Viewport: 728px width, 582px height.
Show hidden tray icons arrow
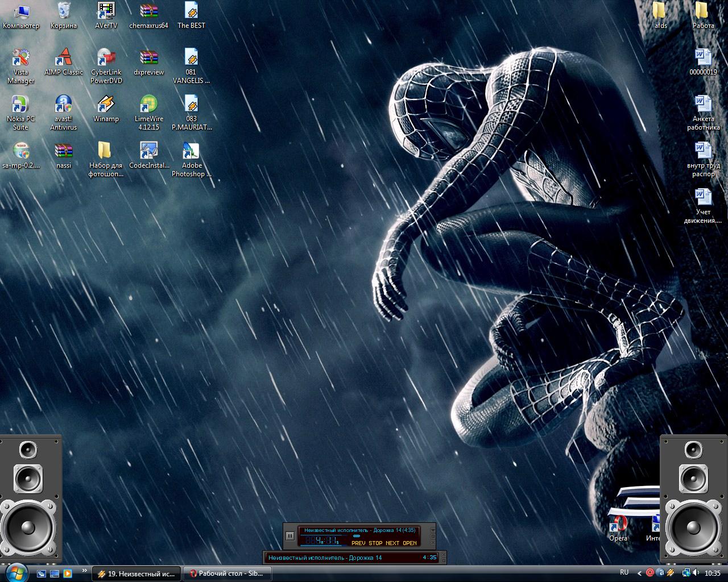click(639, 573)
